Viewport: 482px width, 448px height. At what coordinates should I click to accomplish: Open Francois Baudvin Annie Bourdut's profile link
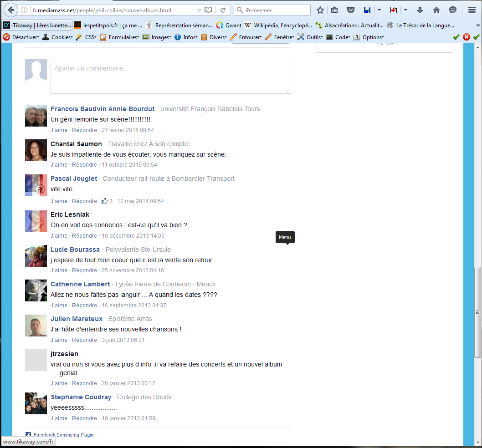[103, 109]
